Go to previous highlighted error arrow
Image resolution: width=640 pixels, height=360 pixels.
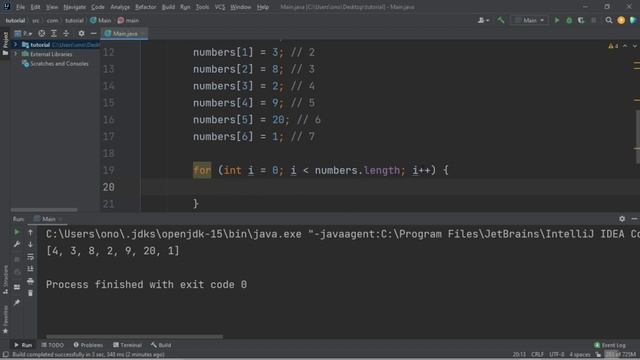625,46
